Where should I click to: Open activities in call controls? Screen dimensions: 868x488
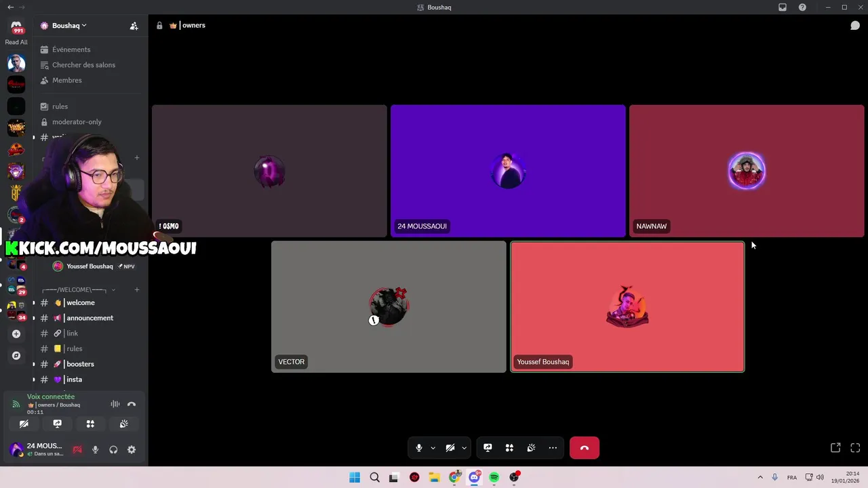coord(509,448)
